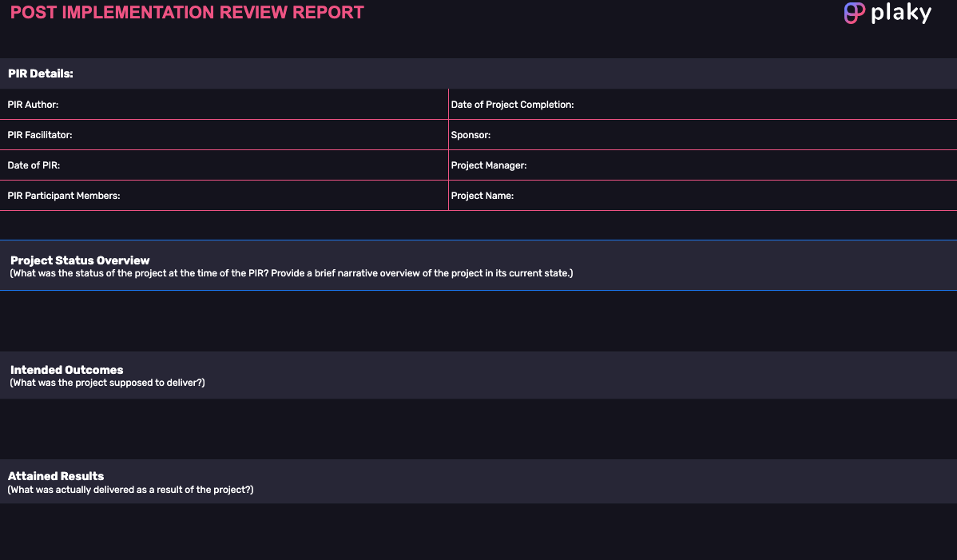Screen dimensions: 957x560
Task: Click the empty area below Intended Outcomes
Action: pos(478,428)
